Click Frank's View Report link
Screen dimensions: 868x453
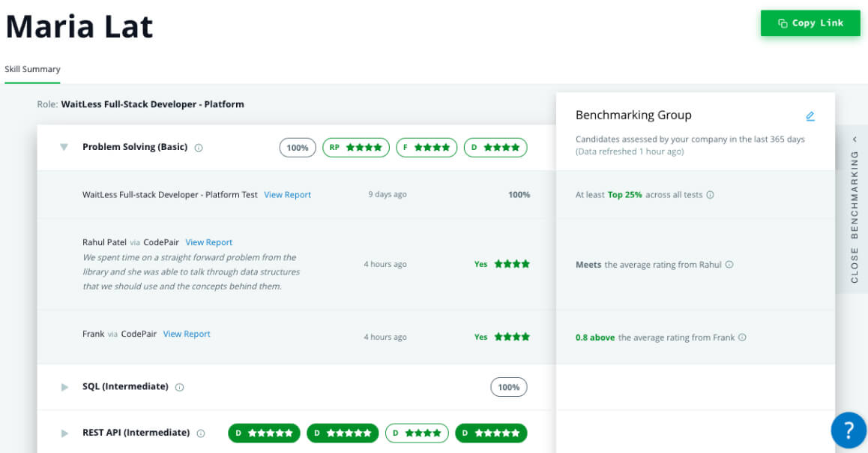point(186,334)
